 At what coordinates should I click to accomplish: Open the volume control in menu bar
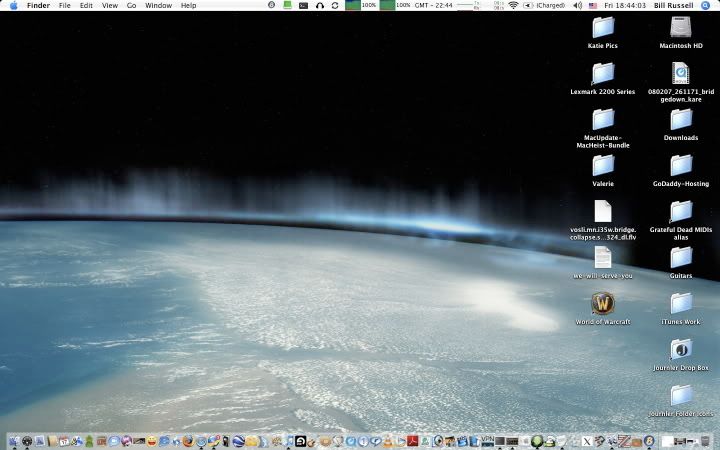click(x=577, y=5)
